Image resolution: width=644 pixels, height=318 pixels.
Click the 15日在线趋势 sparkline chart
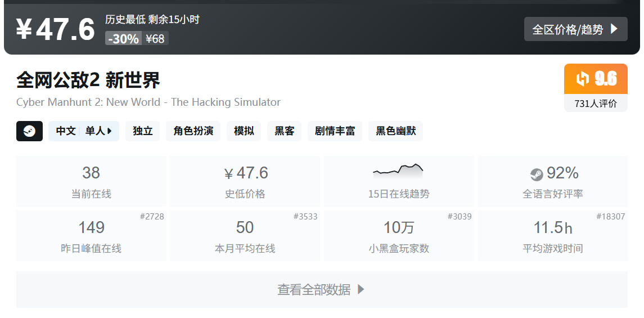point(398,171)
